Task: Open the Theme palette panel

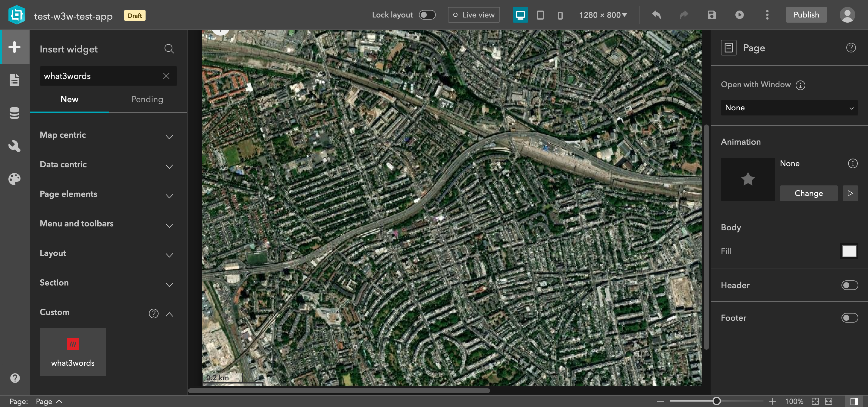Action: click(14, 179)
